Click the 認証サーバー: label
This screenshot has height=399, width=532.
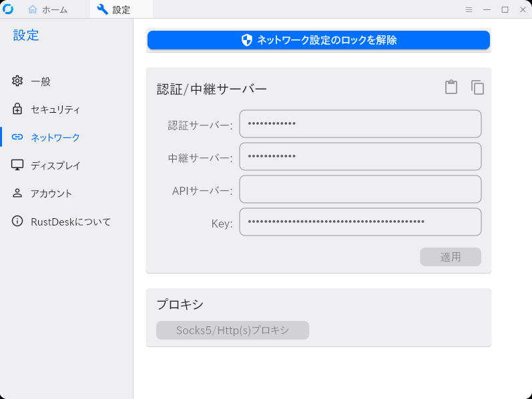200,125
